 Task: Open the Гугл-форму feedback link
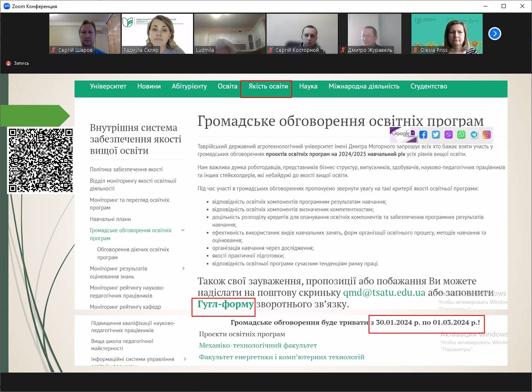pyautogui.click(x=225, y=304)
